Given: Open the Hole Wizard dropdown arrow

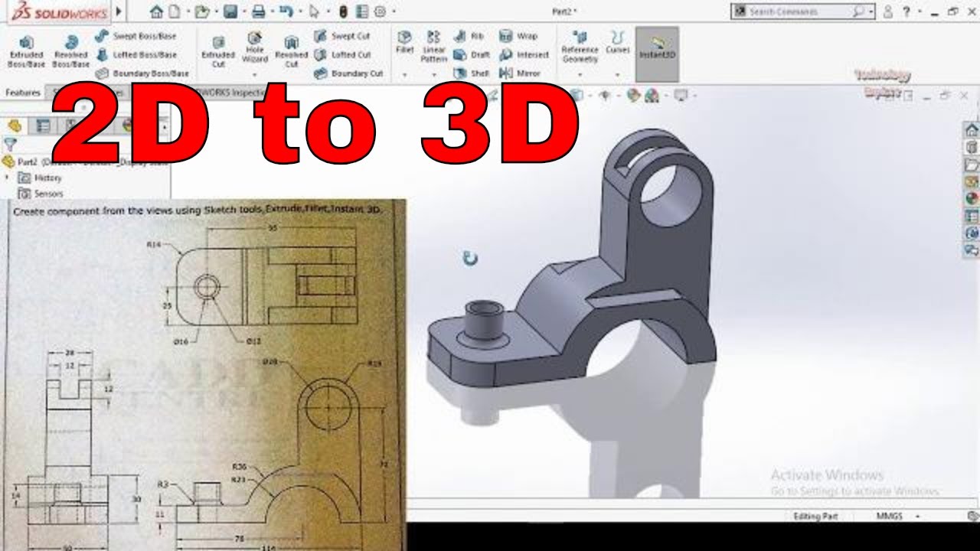Looking at the screenshot, I should coord(255,75).
